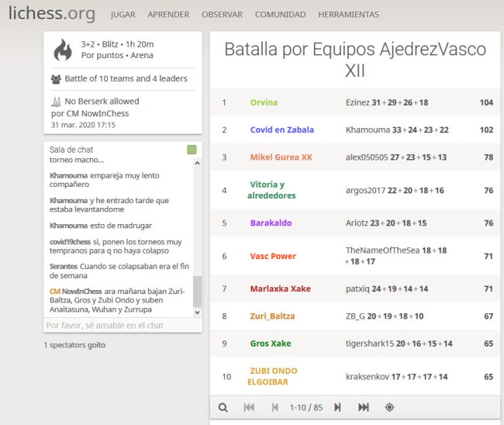The height and width of the screenshot is (425, 504).
Task: Click the Blitz flame icon
Action: [x=62, y=50]
